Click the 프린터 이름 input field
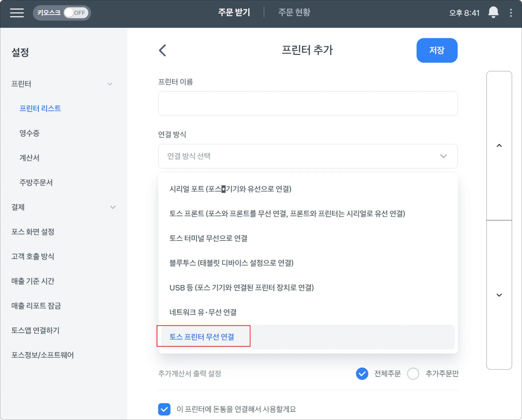Viewport: 522px width, 420px height. click(x=308, y=104)
